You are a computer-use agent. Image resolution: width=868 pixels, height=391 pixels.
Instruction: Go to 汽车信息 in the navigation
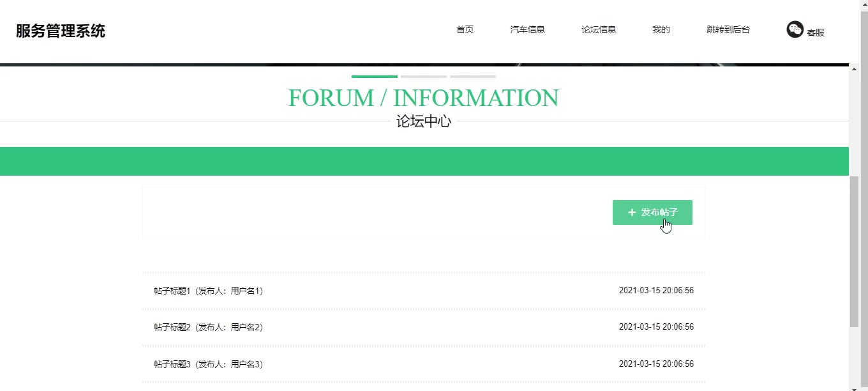click(x=527, y=29)
